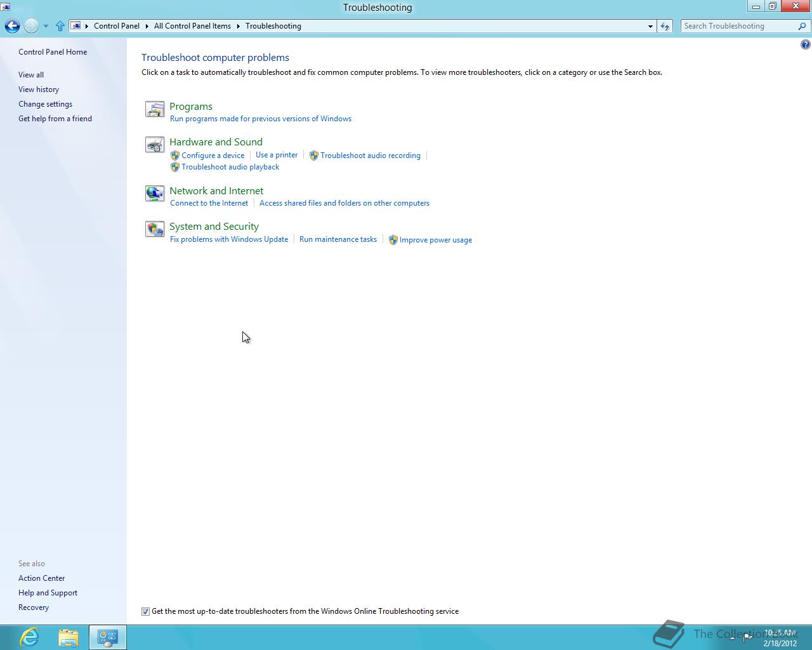Click Connect to the Internet link
The height and width of the screenshot is (650, 812).
click(x=209, y=203)
